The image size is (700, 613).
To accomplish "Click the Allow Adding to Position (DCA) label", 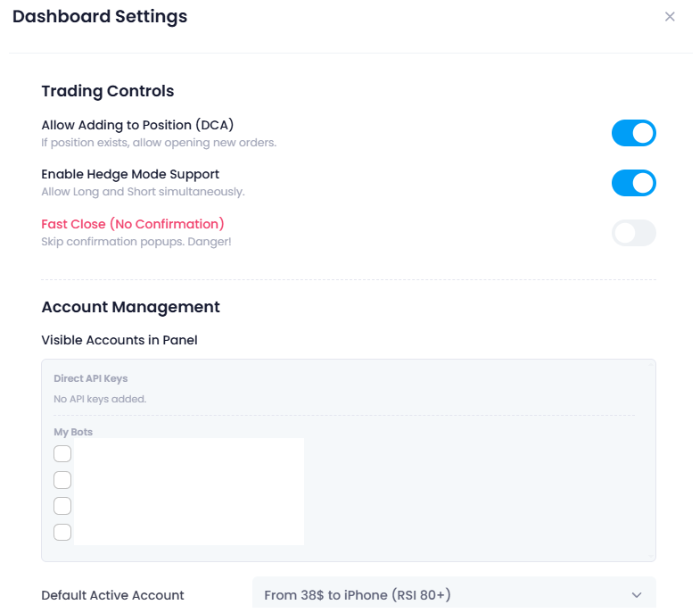I will (137, 125).
